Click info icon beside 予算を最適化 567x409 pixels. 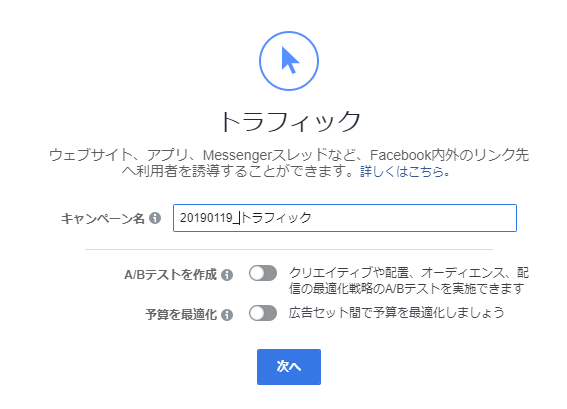[227, 315]
